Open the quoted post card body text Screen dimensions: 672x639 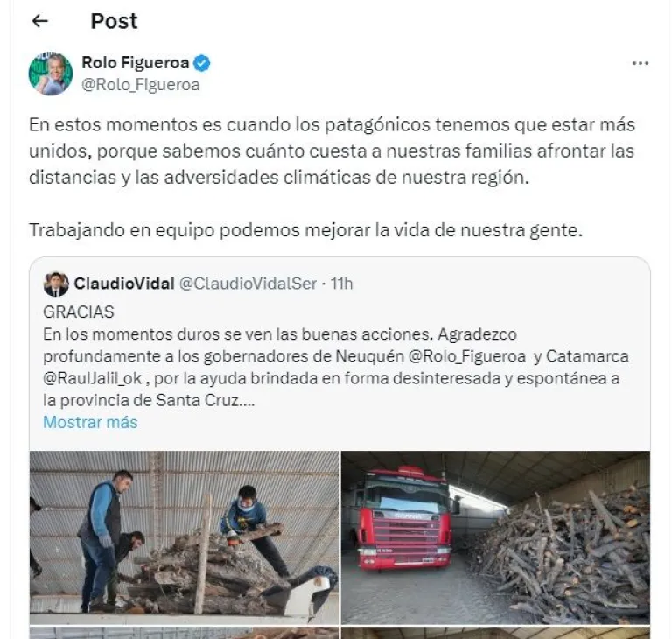(336, 367)
